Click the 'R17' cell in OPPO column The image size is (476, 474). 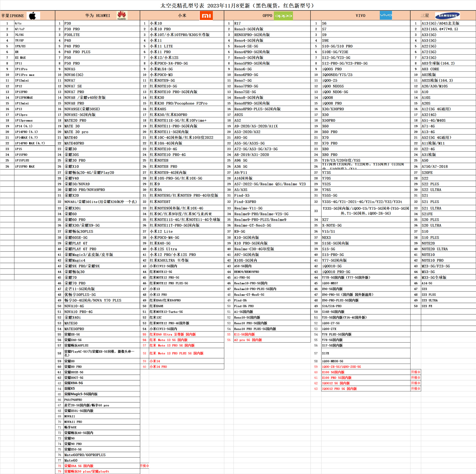coord(272,23)
